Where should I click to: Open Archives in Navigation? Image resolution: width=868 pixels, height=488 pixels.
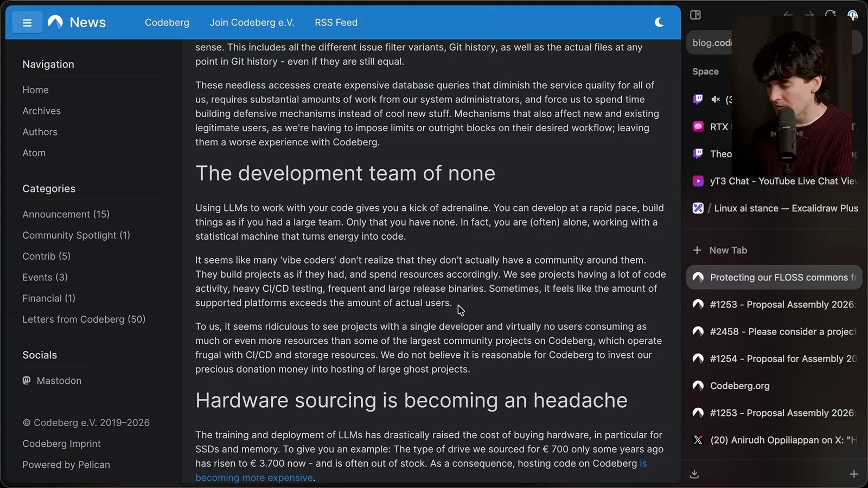point(41,111)
